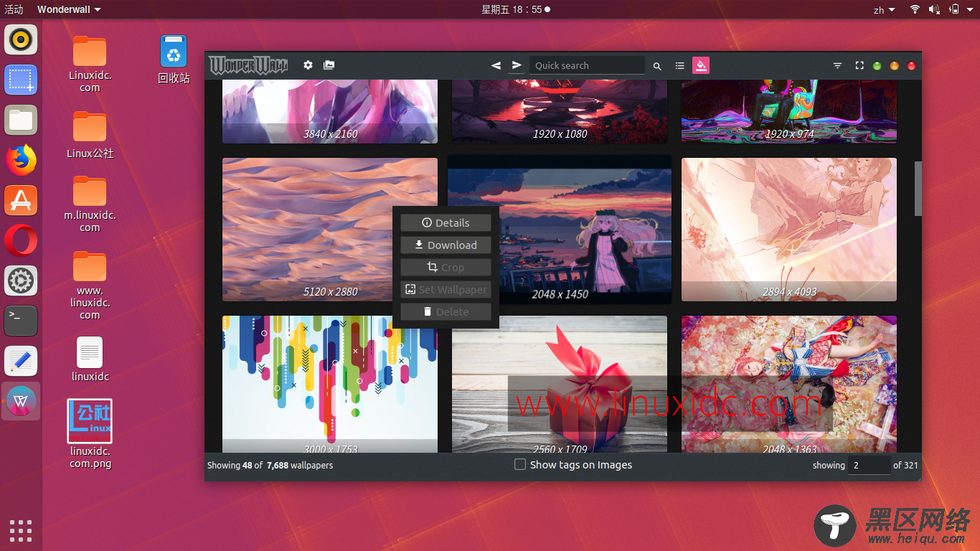Open Ubuntu Software from the dock
Image resolution: width=980 pixels, height=551 pixels.
tap(21, 200)
